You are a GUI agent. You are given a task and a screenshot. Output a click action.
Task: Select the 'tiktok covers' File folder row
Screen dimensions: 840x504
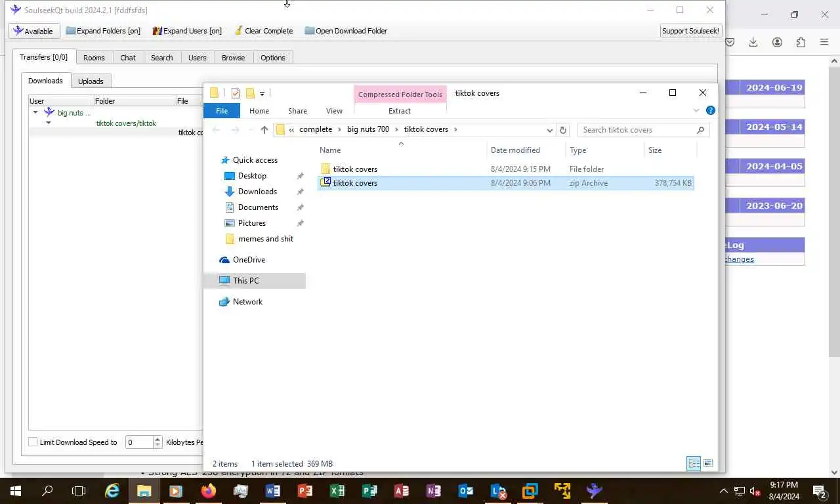[505, 169]
